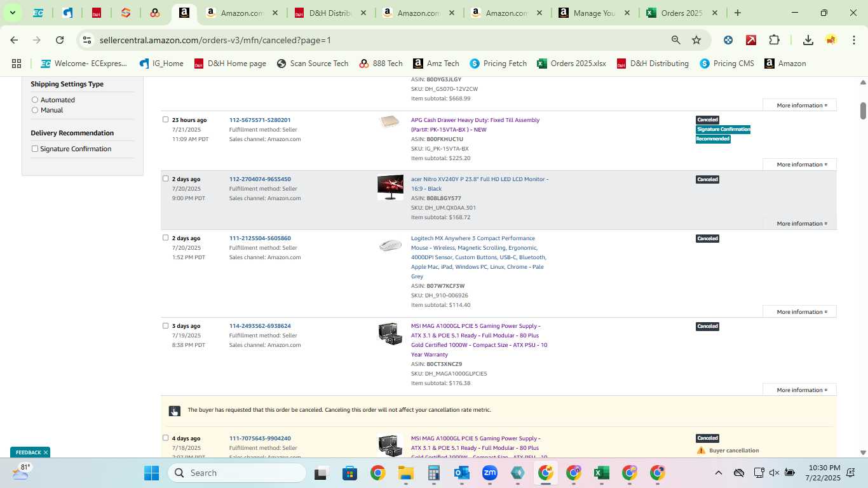Open the acer Nitro XV240Y monitor link
Viewport: 868px width, 488px height.
tap(480, 184)
